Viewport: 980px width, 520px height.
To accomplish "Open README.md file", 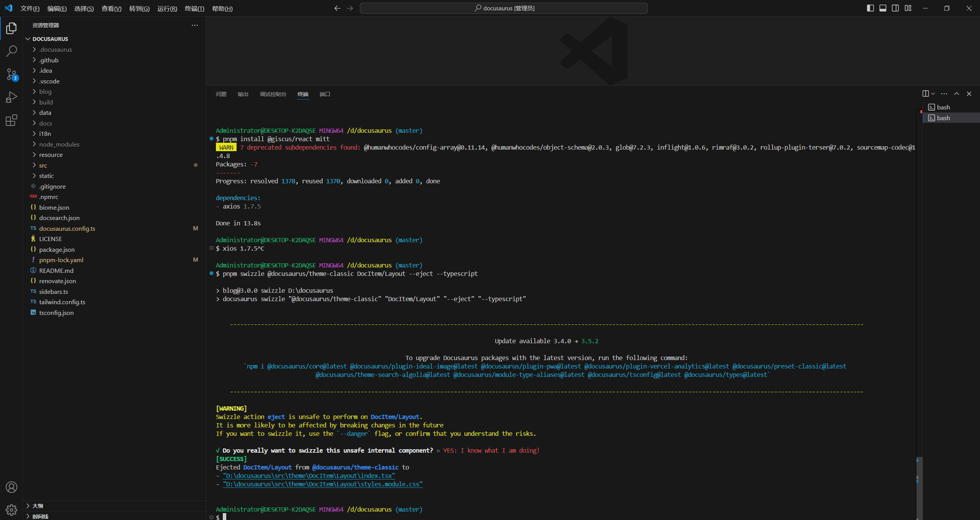I will point(114,271).
